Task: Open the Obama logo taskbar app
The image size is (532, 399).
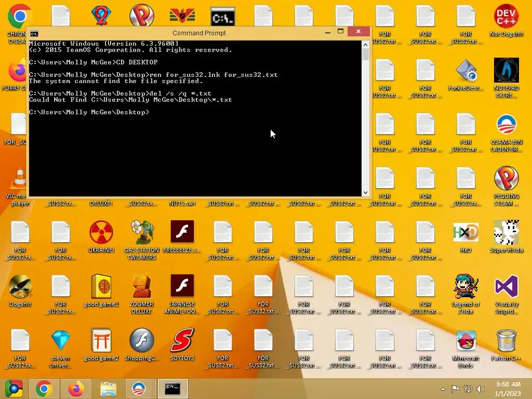Action: point(138,389)
